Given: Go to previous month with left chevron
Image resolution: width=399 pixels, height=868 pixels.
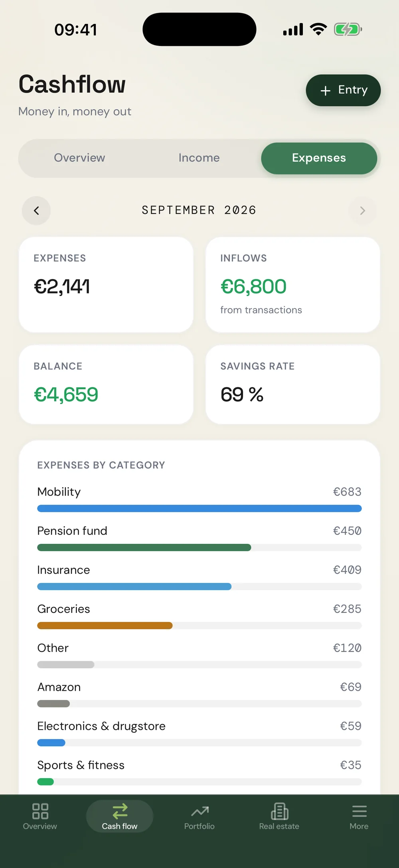Looking at the screenshot, I should 36,210.
